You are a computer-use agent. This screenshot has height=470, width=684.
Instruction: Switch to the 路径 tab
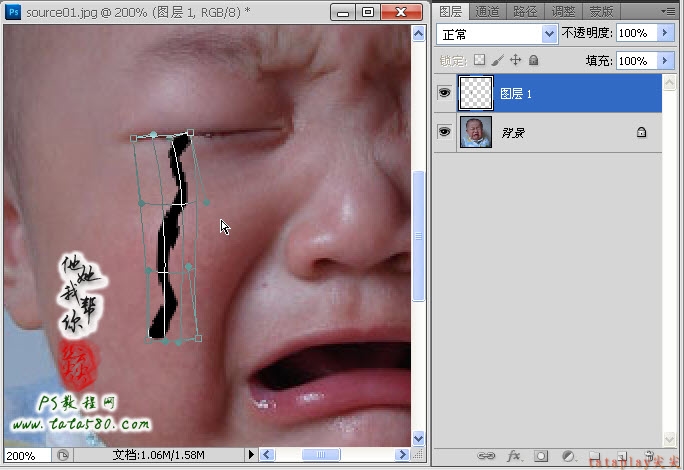[525, 11]
